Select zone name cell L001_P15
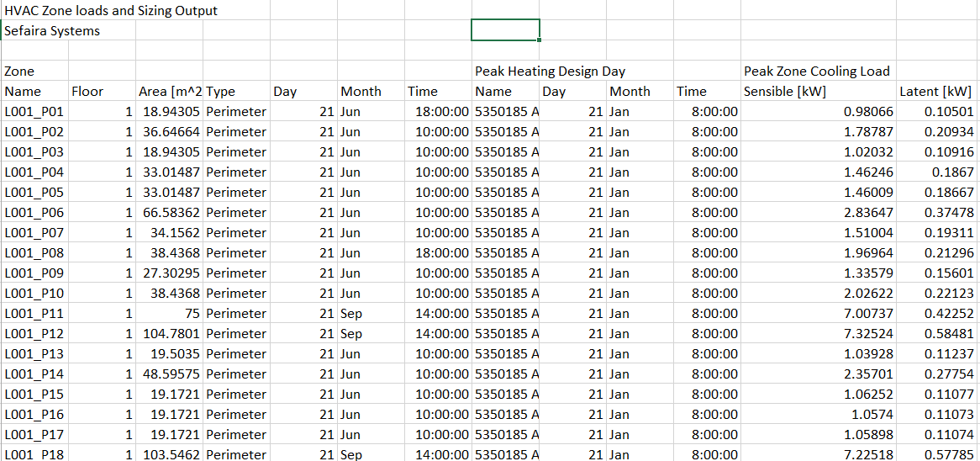Screen dimensions: 980x461 tap(35, 394)
